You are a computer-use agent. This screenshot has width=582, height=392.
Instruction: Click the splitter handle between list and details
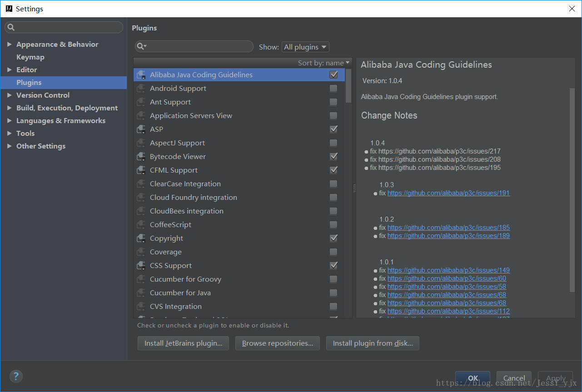pos(354,188)
